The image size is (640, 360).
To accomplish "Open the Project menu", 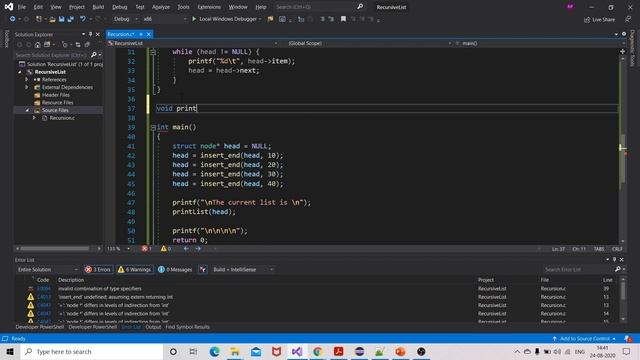I will click(x=77, y=7).
